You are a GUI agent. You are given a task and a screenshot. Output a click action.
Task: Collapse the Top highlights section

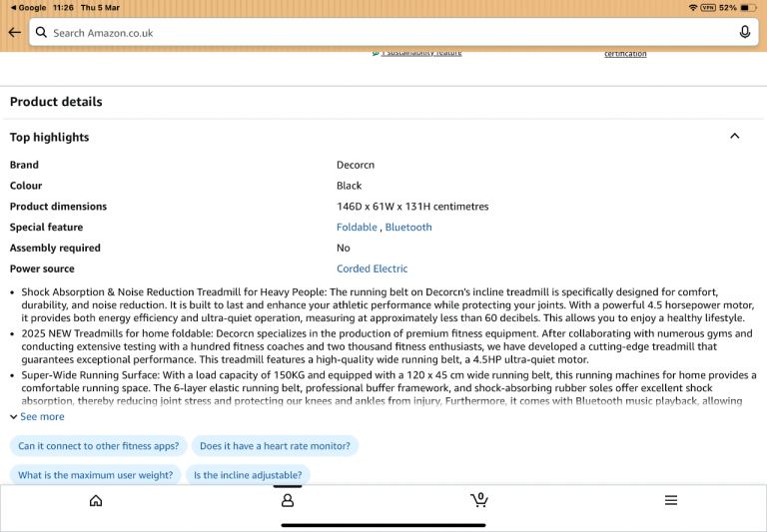[734, 137]
